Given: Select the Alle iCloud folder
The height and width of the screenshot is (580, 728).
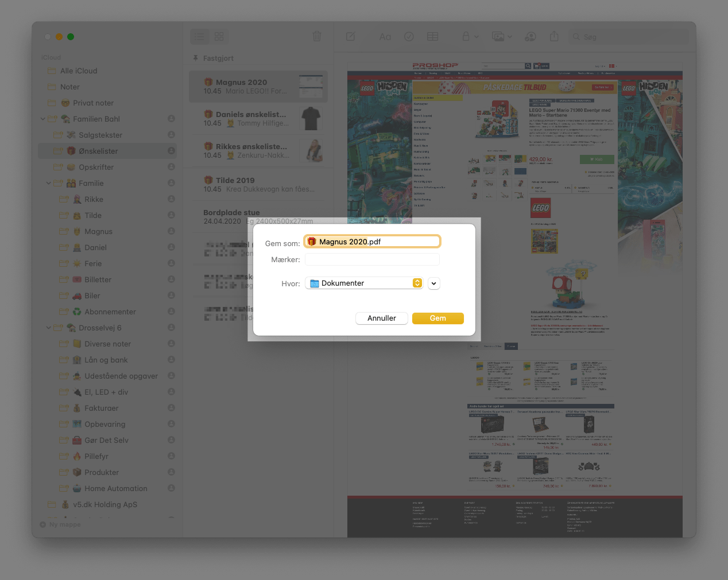Looking at the screenshot, I should (107, 71).
